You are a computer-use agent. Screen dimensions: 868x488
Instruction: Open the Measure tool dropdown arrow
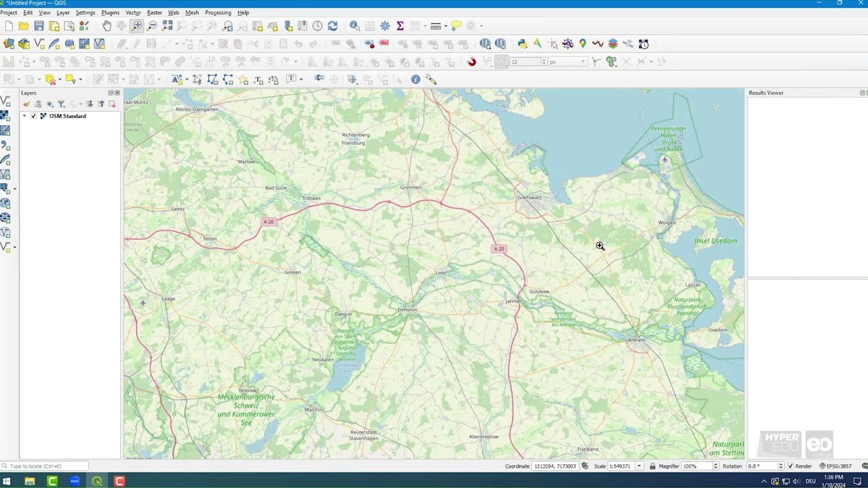point(446,26)
